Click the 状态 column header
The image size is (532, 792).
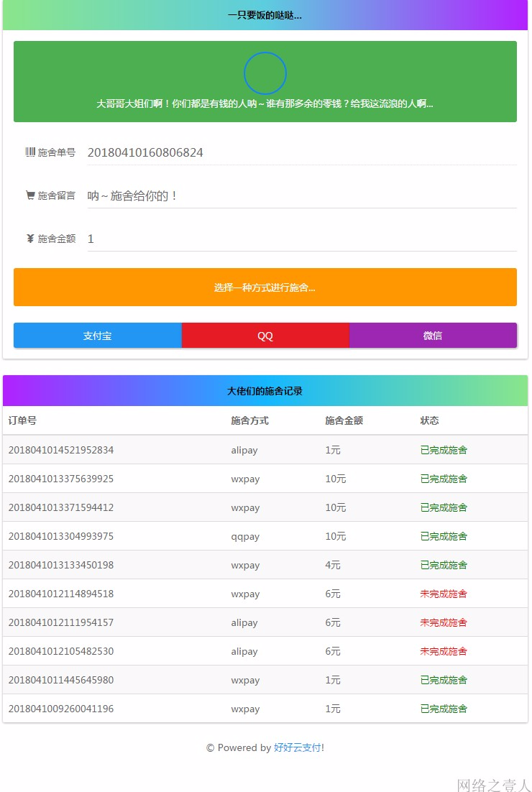tap(429, 420)
